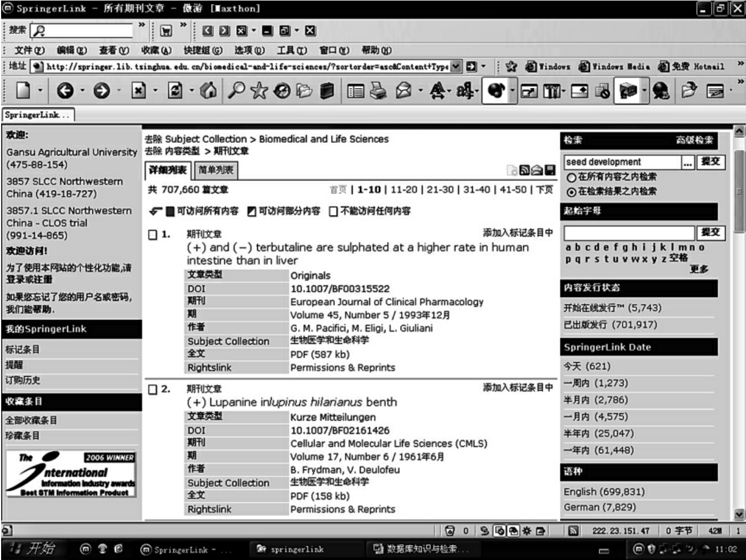Viewport: 746px width, 560px height.
Task: Click the history clock icon in toolbar
Action: pos(281,92)
